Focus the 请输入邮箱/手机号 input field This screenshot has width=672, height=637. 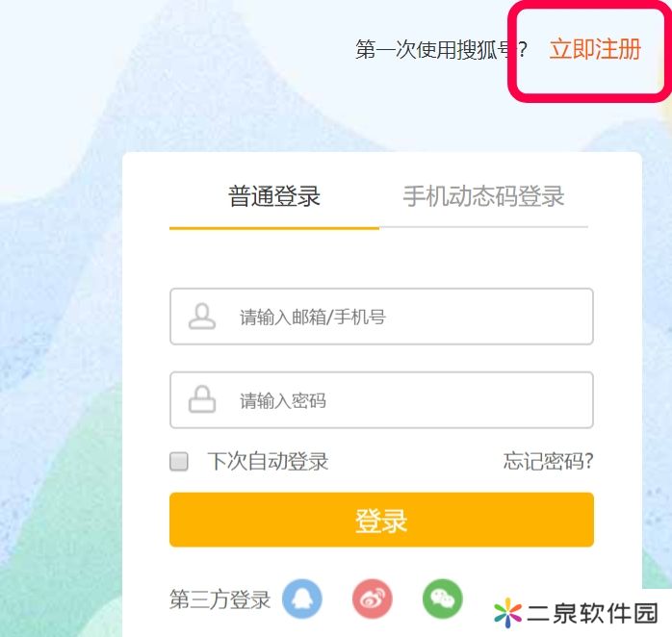[381, 317]
